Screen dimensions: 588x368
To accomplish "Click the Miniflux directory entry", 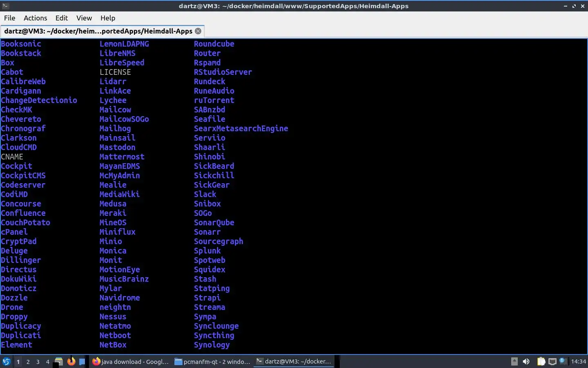I will tap(118, 232).
